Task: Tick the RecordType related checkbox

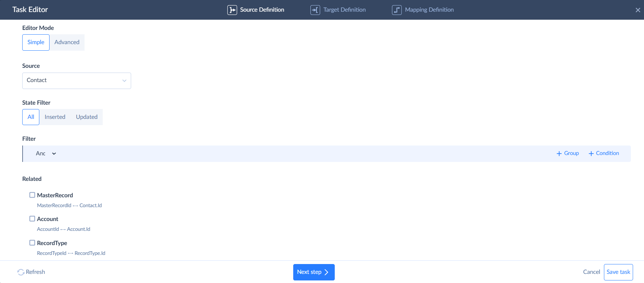Action: [x=32, y=243]
